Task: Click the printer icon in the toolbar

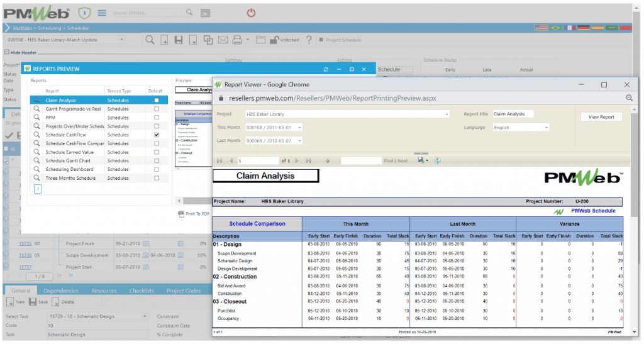Action: coord(237,40)
